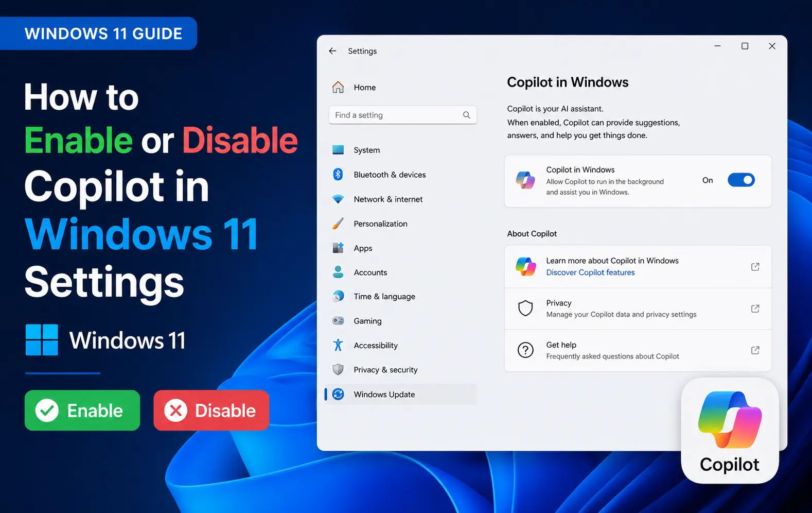Screen dimensions: 812x513
Task: Toggle the Copilot in Windows switch
Action: (741, 180)
